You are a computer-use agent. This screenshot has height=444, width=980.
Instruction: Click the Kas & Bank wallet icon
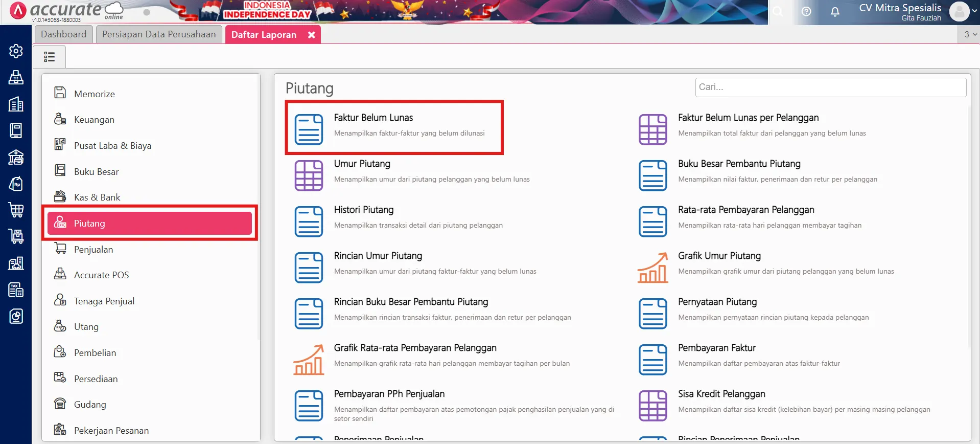60,196
